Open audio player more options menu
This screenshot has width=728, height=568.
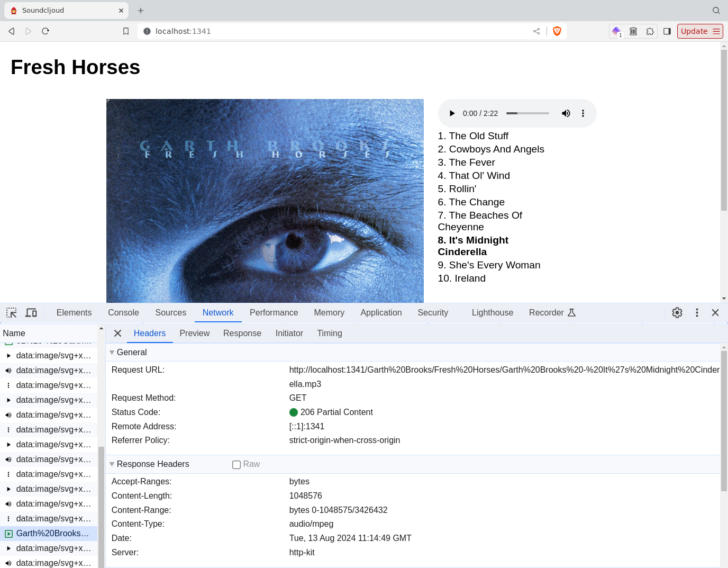click(x=583, y=113)
